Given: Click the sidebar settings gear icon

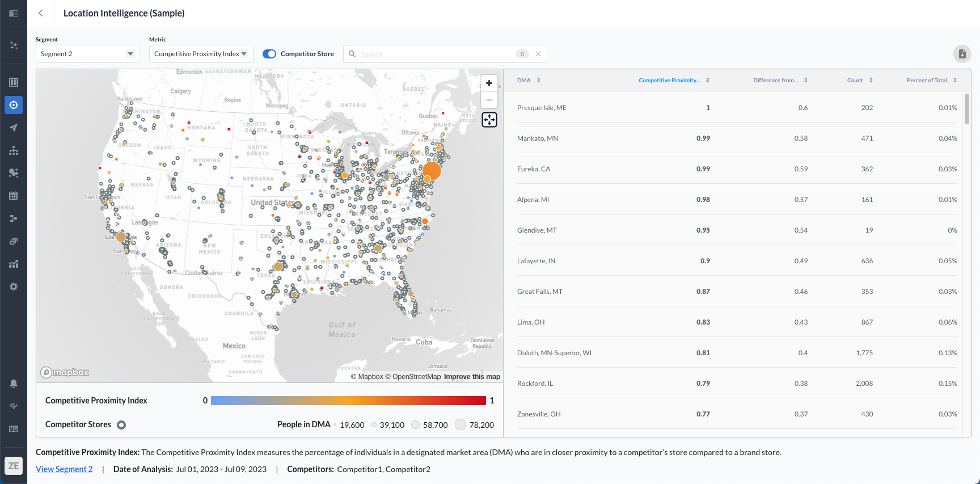Looking at the screenshot, I should point(14,287).
